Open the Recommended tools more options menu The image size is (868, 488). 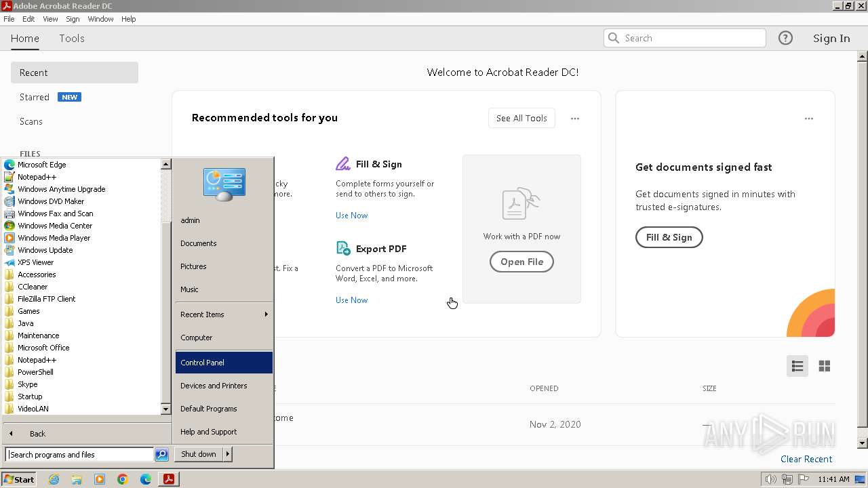(x=575, y=119)
